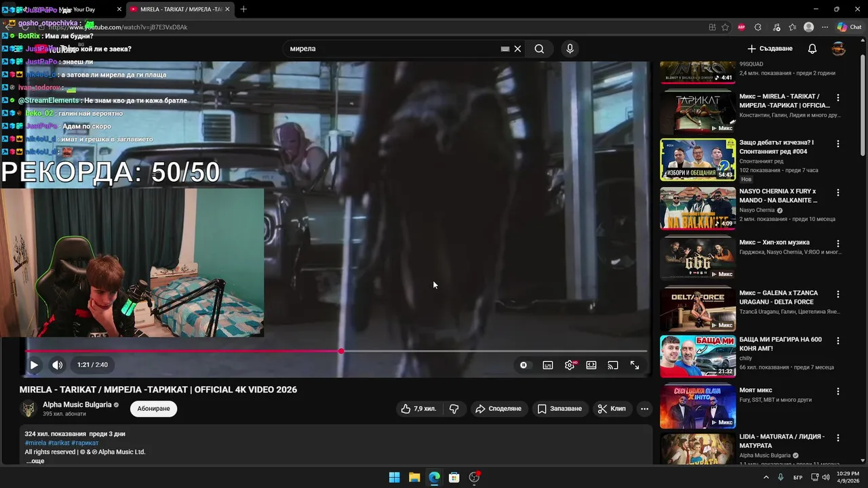Screen dimensions: 868x488
Task: Run search with magnifier button
Action: (539, 49)
